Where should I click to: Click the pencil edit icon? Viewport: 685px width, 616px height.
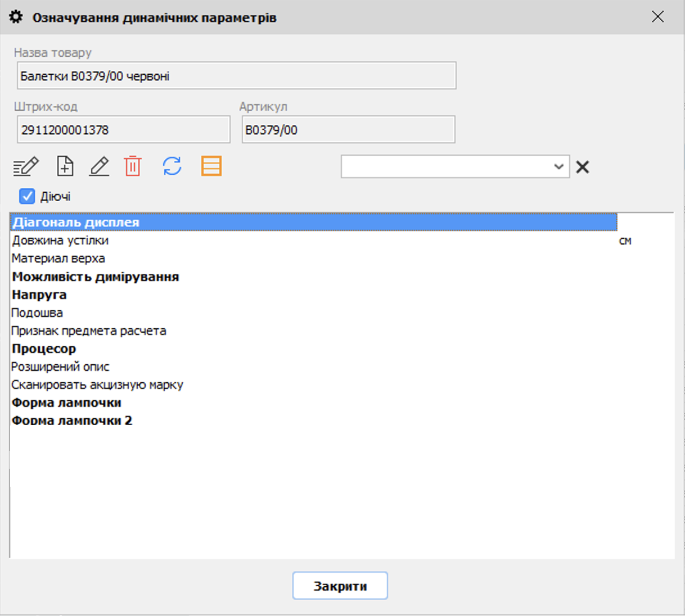click(x=100, y=166)
